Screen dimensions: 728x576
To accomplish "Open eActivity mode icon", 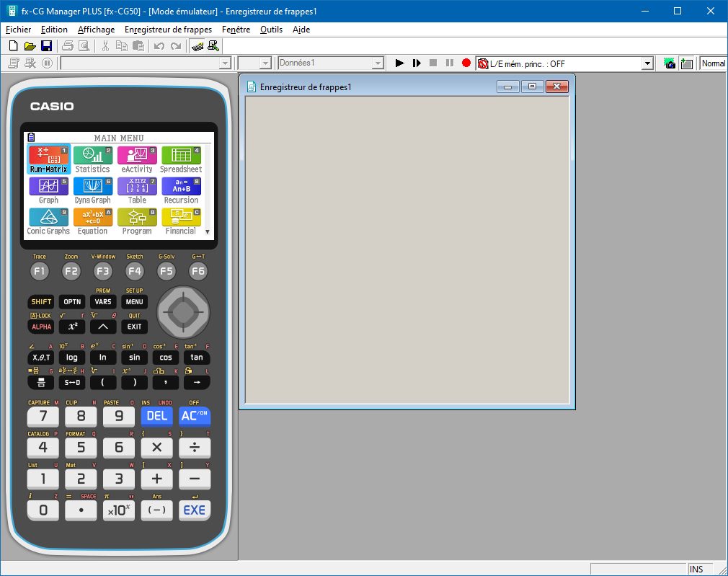I will pyautogui.click(x=137, y=159).
